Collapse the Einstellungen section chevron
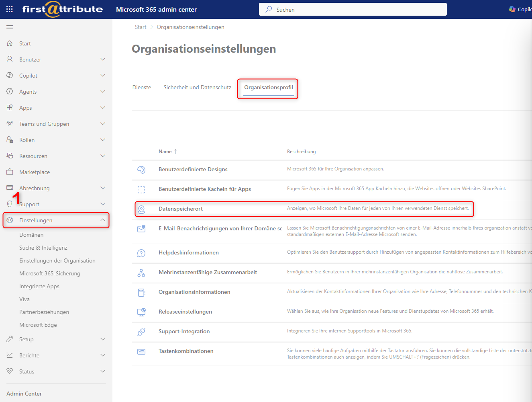532x402 pixels. [x=103, y=220]
